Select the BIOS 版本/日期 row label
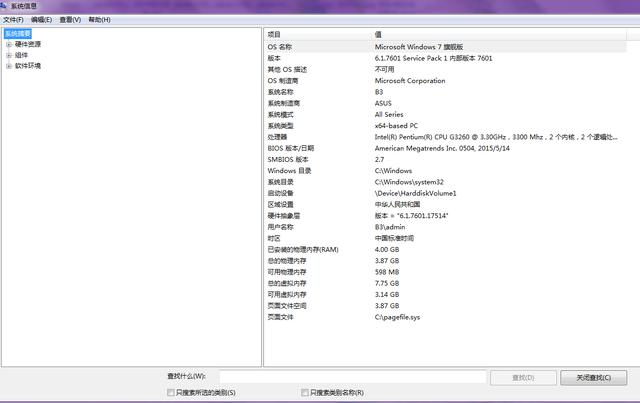This screenshot has width=640, height=403. click(x=291, y=148)
